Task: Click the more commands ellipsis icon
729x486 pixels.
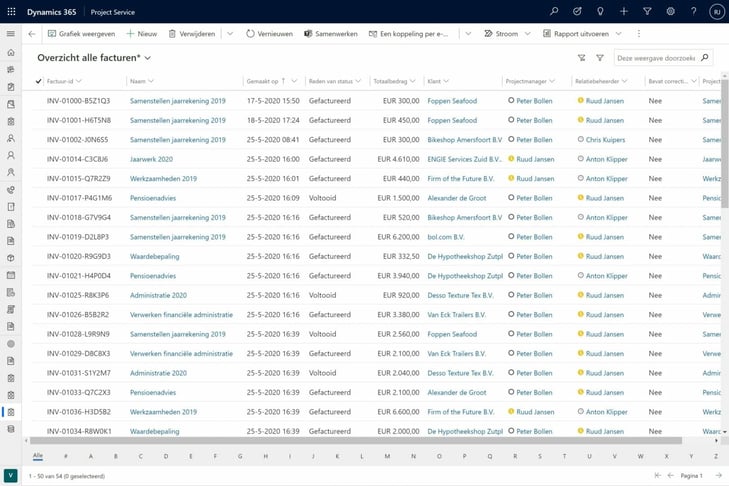Action: (x=638, y=33)
